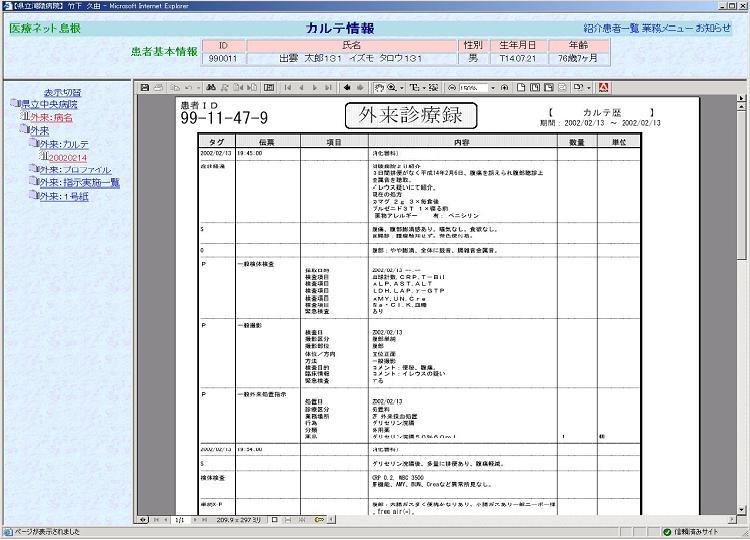750x540 pixels.
Task: Expand the 県立中央病院 folder node
Action: point(15,104)
